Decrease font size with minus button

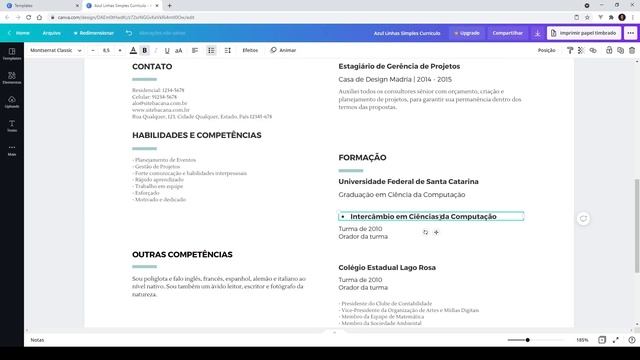pyautogui.click(x=93, y=50)
